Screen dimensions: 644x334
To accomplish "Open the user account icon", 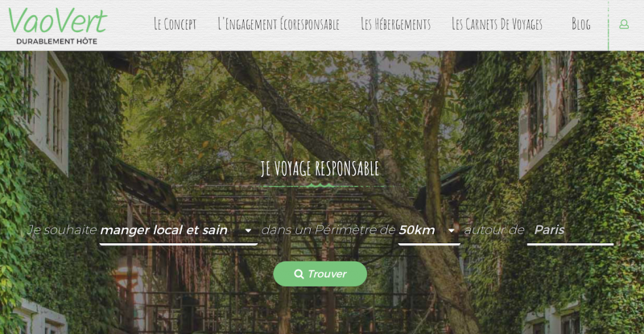I will [624, 25].
